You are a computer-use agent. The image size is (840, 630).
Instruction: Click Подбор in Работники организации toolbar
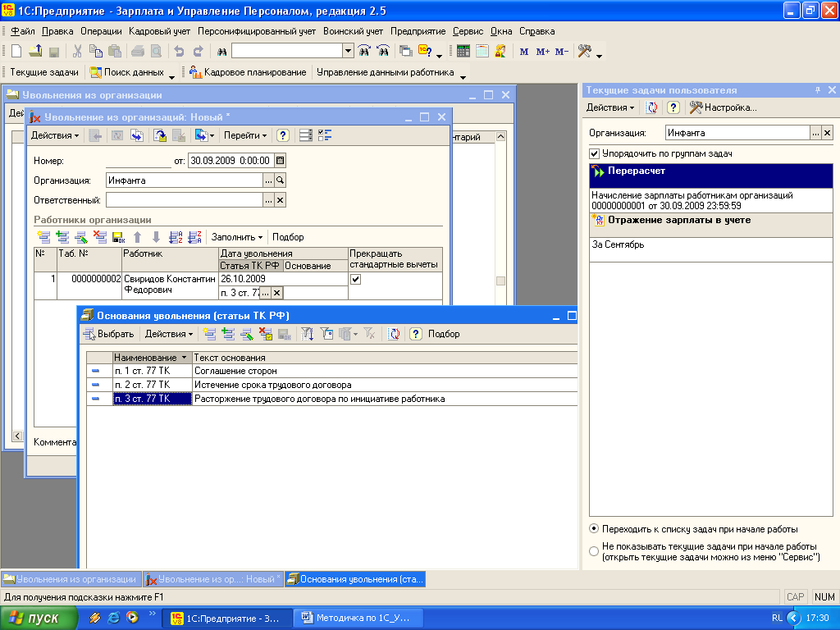288,237
